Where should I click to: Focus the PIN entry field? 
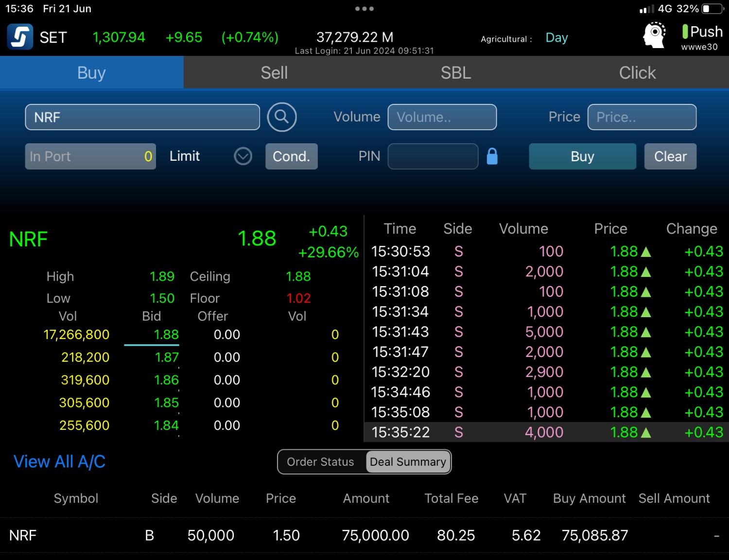tap(433, 156)
